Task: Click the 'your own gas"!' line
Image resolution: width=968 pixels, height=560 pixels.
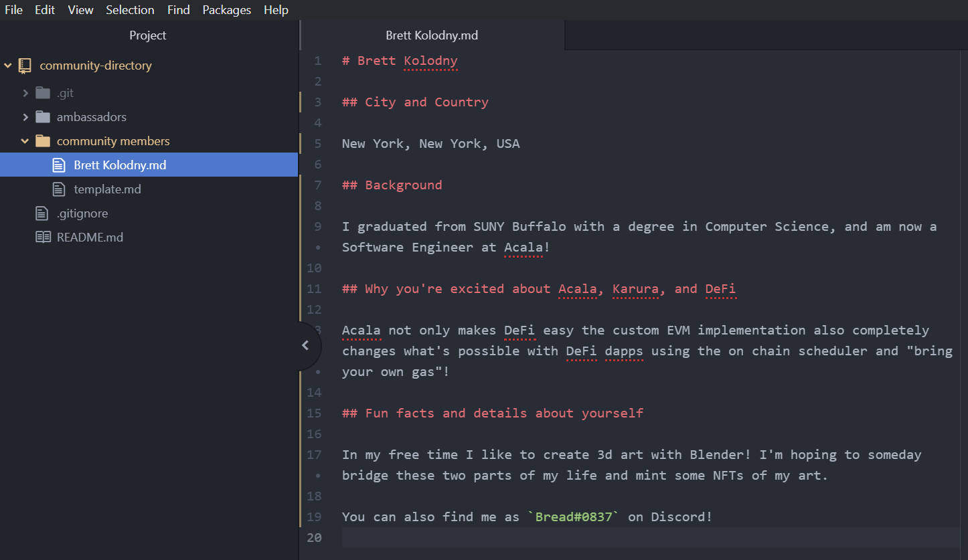Action: point(396,372)
